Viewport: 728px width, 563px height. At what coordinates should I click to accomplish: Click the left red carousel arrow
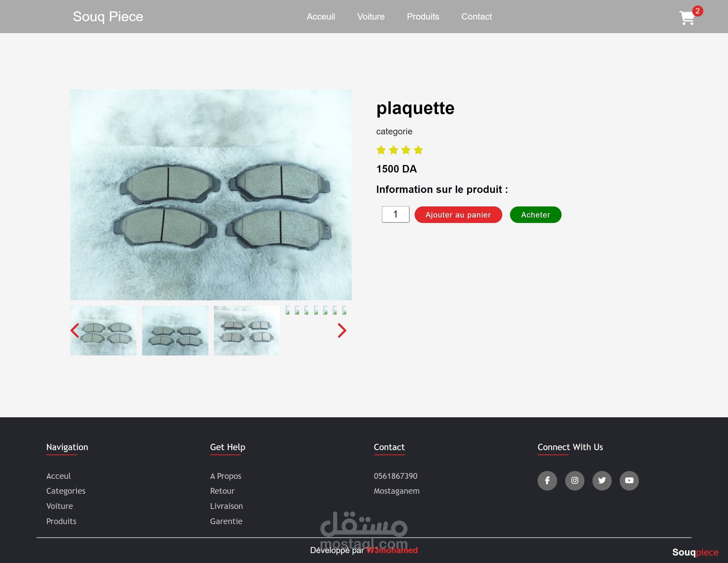pyautogui.click(x=75, y=330)
